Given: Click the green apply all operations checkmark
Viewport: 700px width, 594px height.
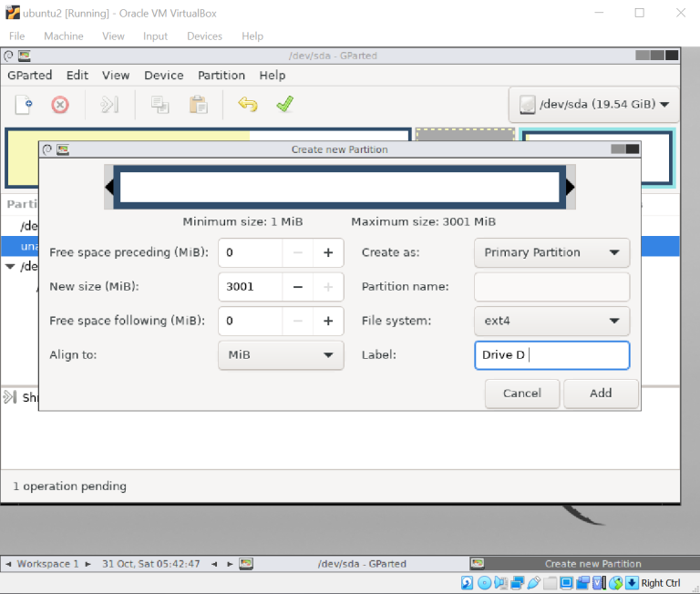Looking at the screenshot, I should coord(284,105).
